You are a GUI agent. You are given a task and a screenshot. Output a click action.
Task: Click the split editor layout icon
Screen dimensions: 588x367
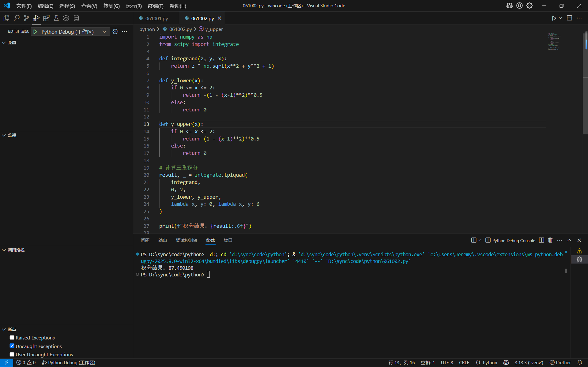click(x=569, y=18)
